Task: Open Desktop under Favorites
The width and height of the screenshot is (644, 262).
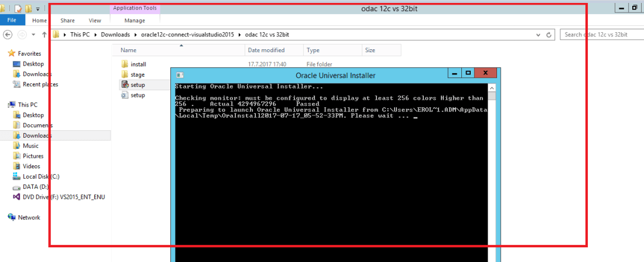Action: 33,64
